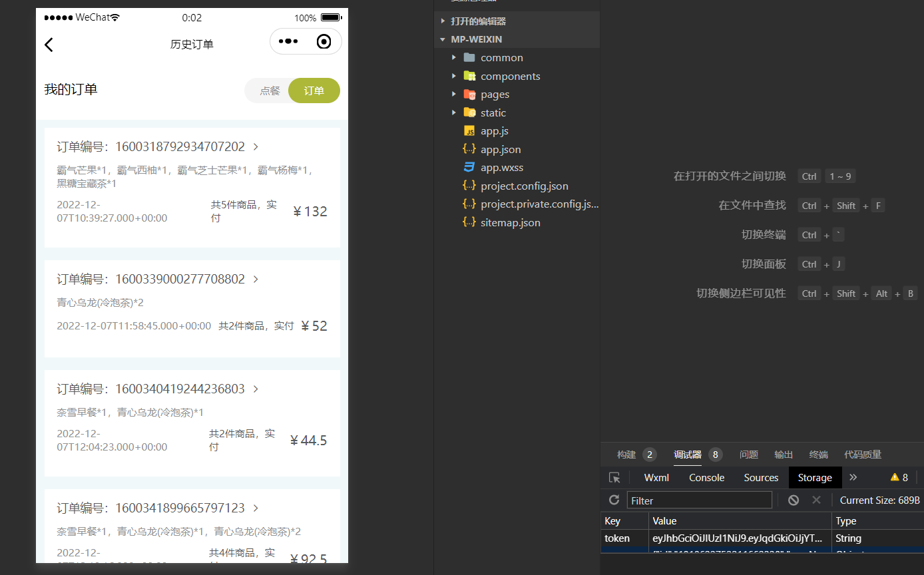Click the components folder icon
The height and width of the screenshot is (575, 924).
(469, 76)
